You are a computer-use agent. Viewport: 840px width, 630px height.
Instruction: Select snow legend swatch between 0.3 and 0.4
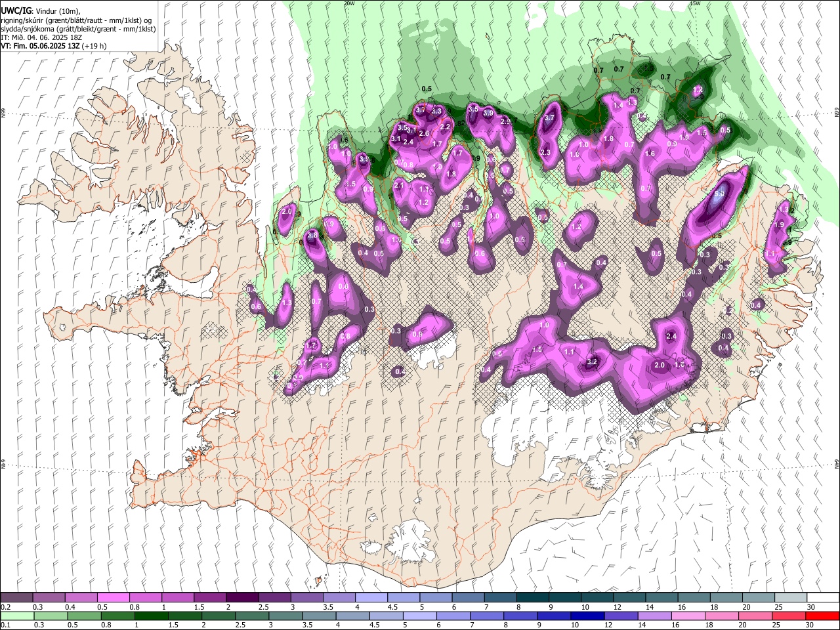[x=49, y=598]
